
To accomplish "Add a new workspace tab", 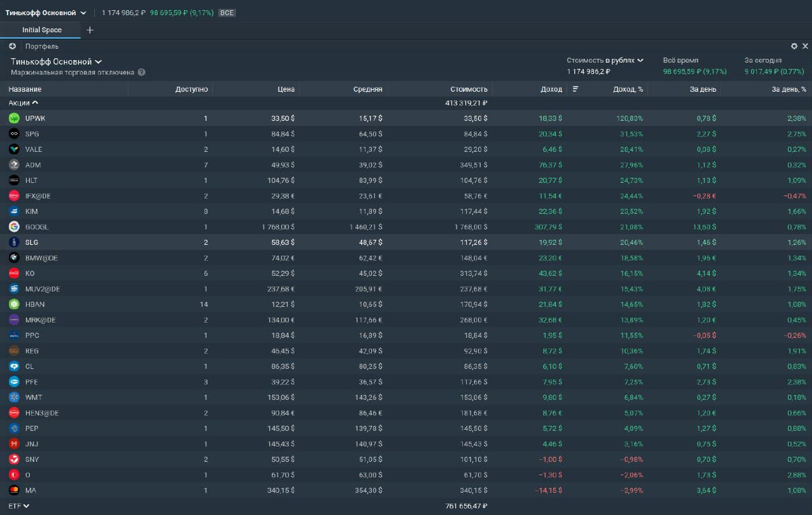I will 90,30.
